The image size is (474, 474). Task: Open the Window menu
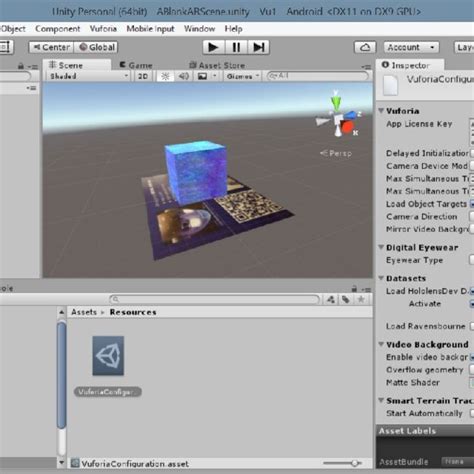click(x=199, y=29)
